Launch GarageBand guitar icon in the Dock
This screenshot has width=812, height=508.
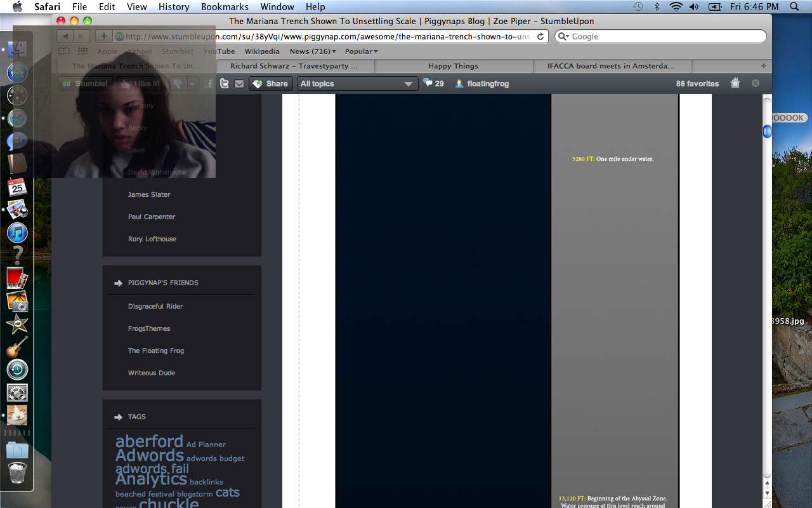click(x=17, y=347)
